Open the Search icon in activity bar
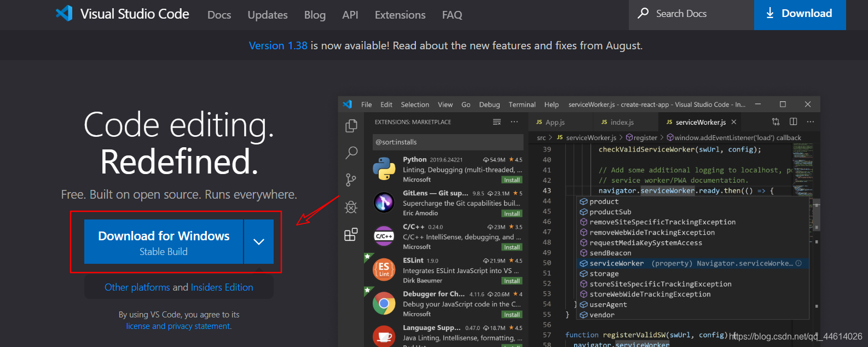This screenshot has height=347, width=868. pyautogui.click(x=351, y=153)
